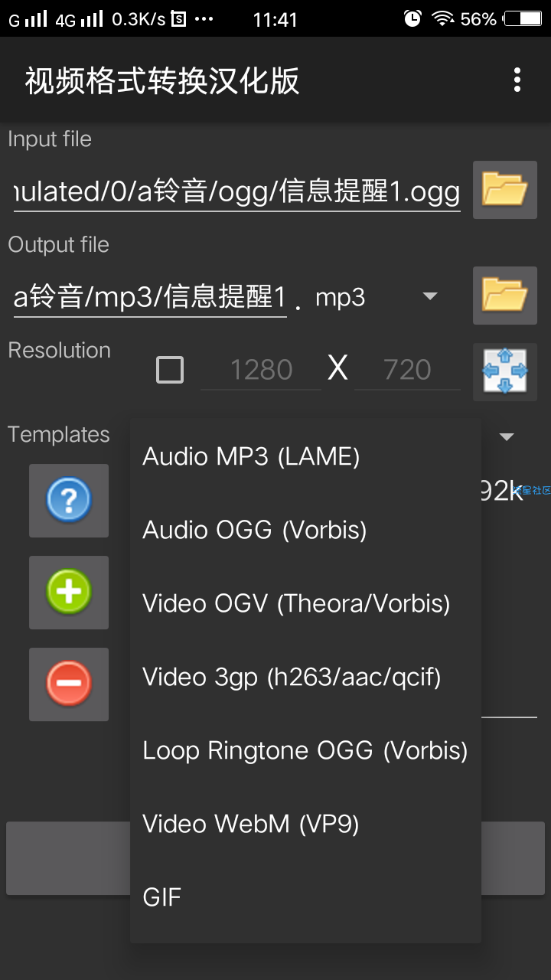551x980 pixels.
Task: Pick Loop Ringtone OGG (Vorbis) template
Action: point(305,751)
